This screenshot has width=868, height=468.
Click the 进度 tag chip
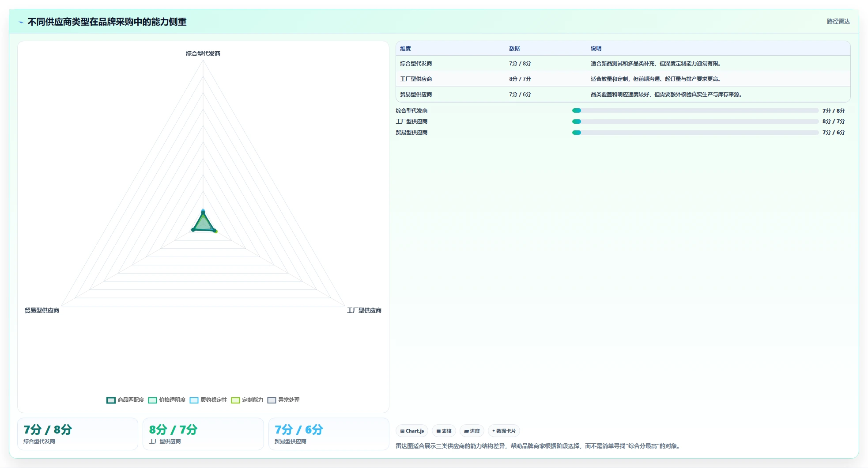[472, 431]
